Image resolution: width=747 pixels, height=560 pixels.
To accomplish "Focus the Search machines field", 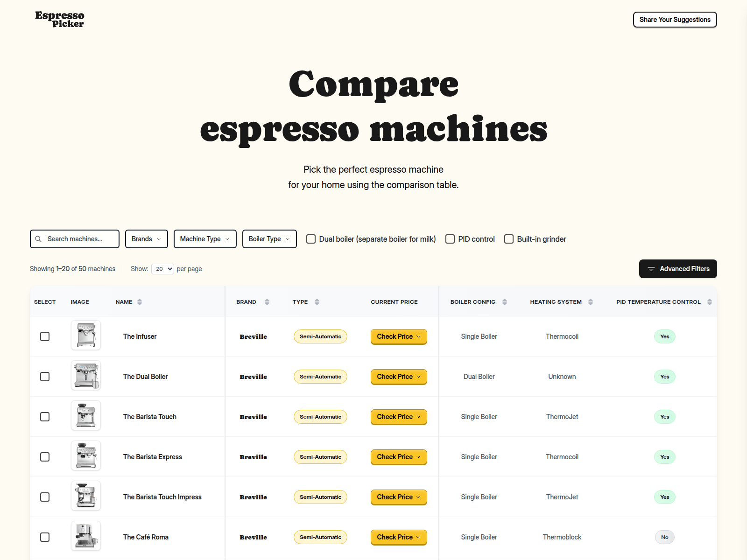I will coord(75,239).
